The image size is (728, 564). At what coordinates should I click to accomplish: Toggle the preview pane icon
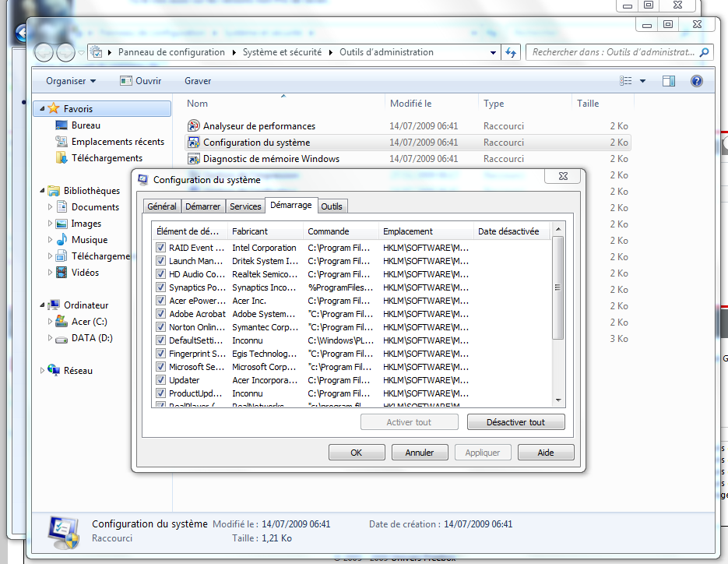669,81
